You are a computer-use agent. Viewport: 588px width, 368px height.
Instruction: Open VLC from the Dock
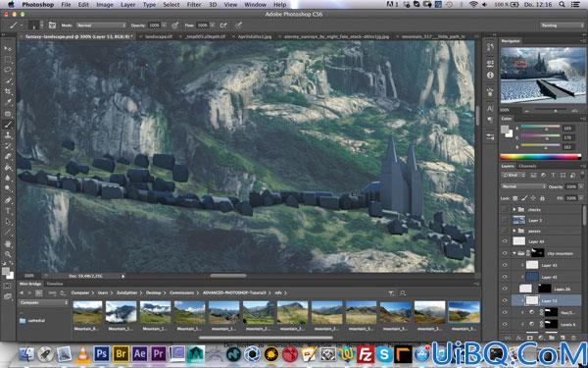(83, 353)
